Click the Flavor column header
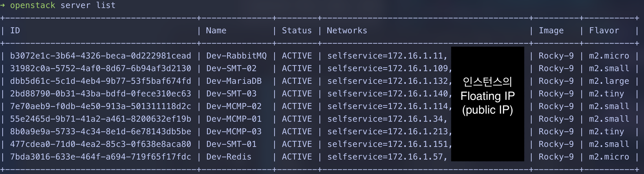 click(x=604, y=31)
